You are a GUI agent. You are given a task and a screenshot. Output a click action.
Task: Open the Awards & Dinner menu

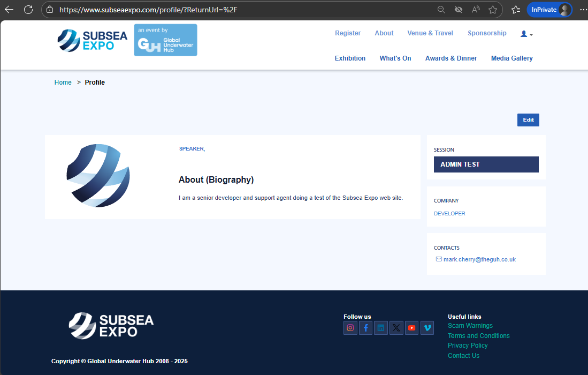[x=451, y=58]
